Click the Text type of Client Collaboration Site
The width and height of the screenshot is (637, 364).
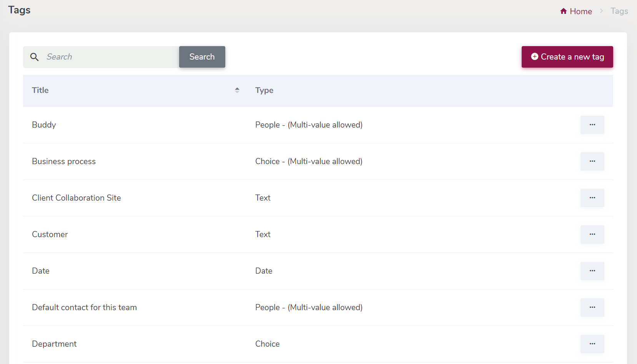[263, 198]
